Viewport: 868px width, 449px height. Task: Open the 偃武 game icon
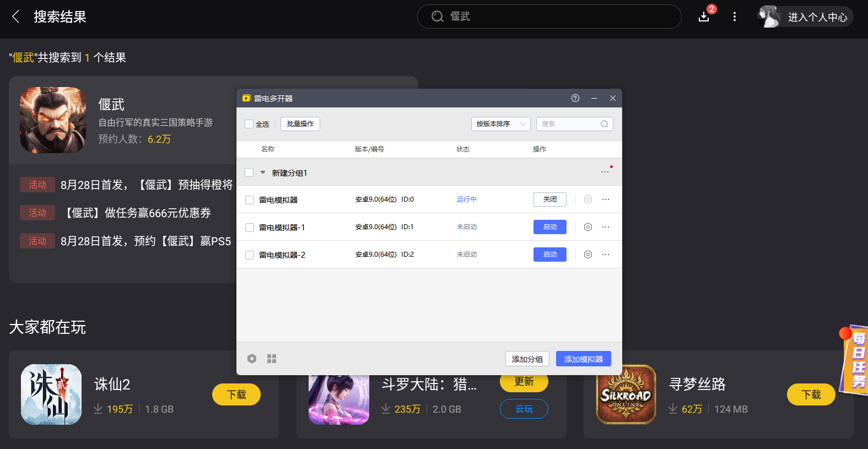(53, 120)
